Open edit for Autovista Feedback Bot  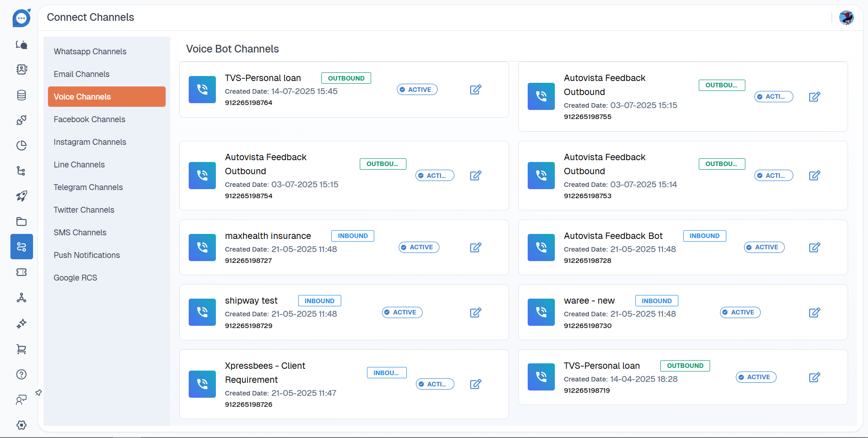click(814, 248)
